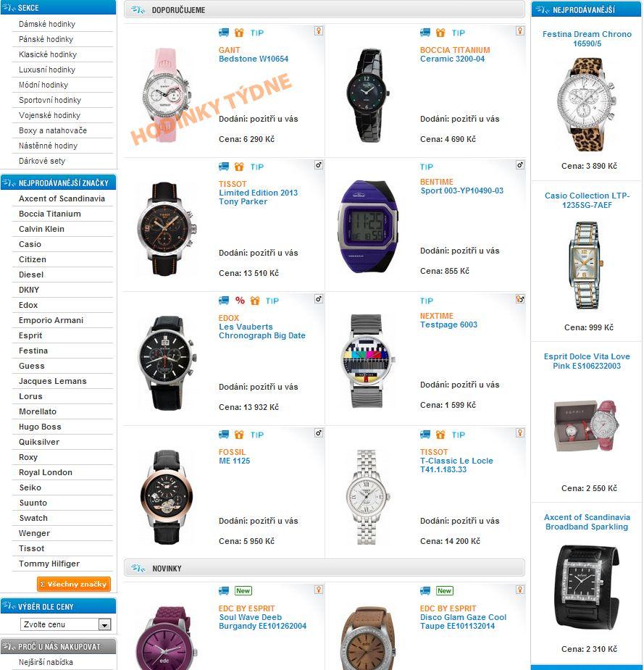This screenshot has height=670, width=644.
Task: Click Casio Collection LTP watch thumbnail
Action: coord(586,265)
